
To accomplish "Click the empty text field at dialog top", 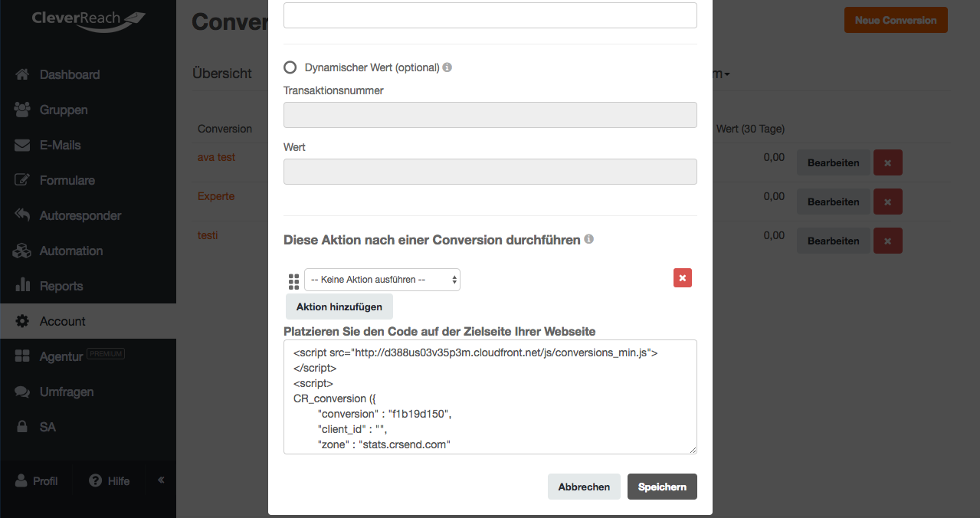I will pos(490,15).
